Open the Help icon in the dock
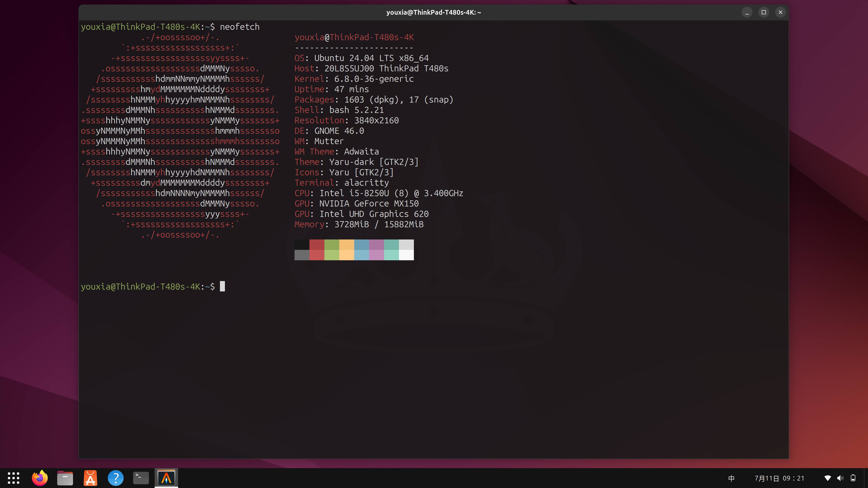This screenshot has width=868, height=488. point(116,478)
